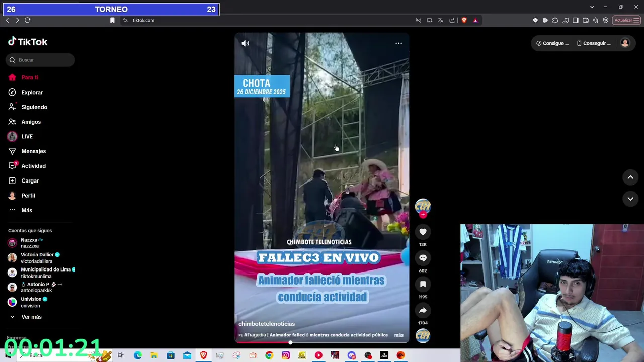The image size is (644, 362).
Task: Open the Leo AI sparkle icon
Action: click(x=596, y=20)
